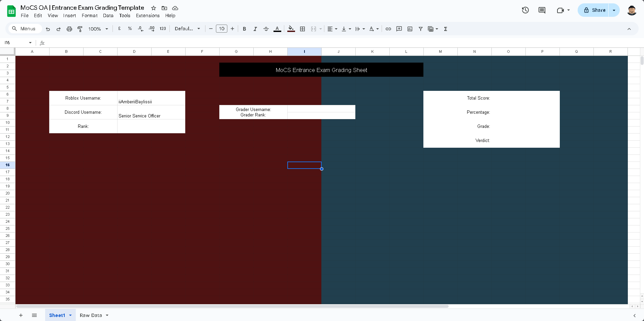Image resolution: width=644 pixels, height=321 pixels.
Task: Star this spreadsheet document
Action: click(x=154, y=8)
